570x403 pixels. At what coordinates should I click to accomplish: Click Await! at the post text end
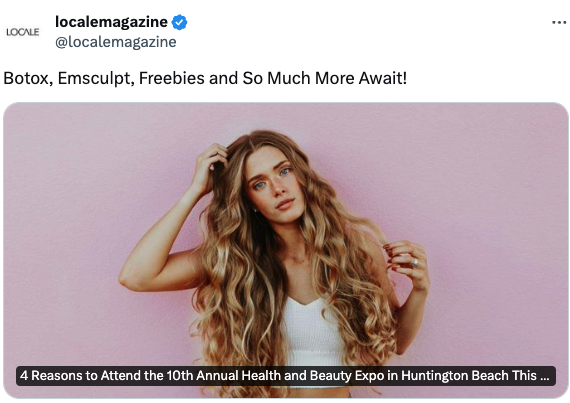pos(383,78)
